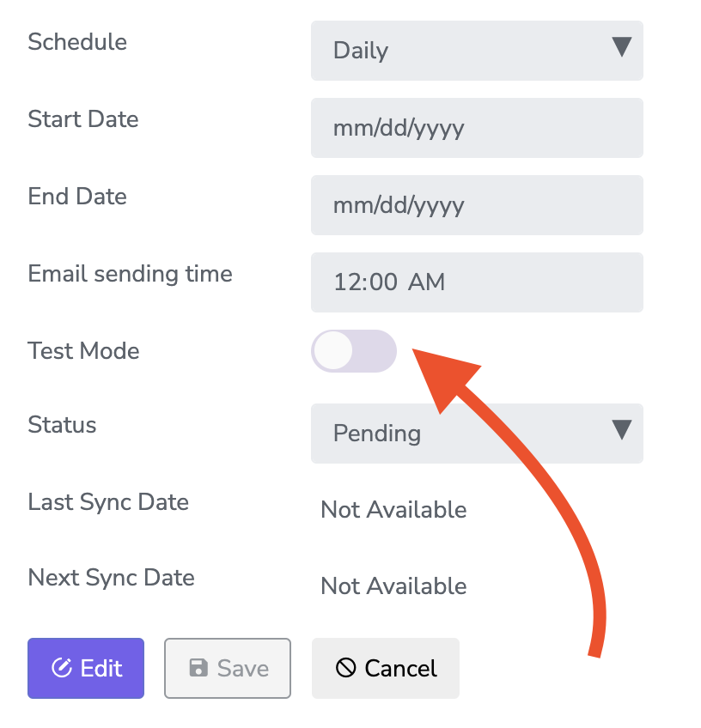This screenshot has width=701, height=728.
Task: Select the hour "12" in Email sending time
Action: click(x=346, y=282)
